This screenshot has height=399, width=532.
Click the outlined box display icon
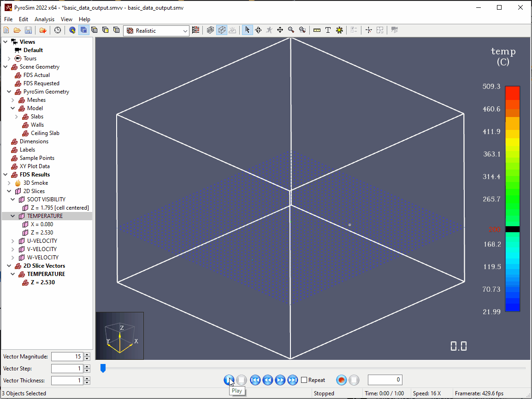tap(222, 30)
